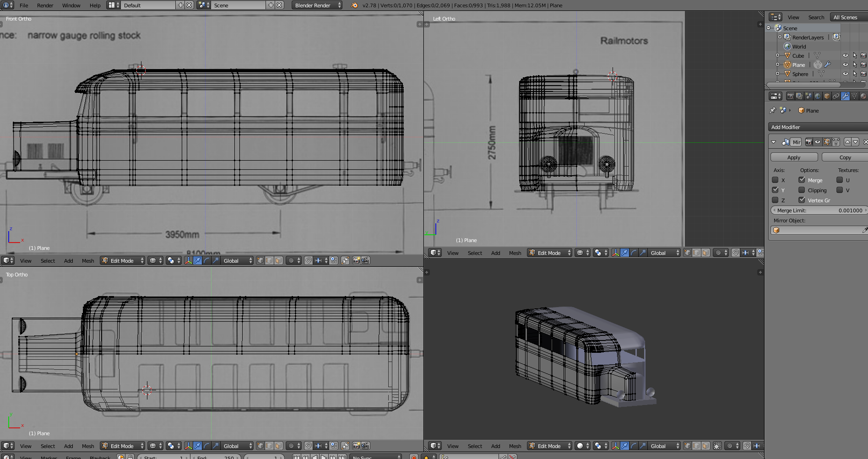This screenshot has height=459, width=868.
Task: Switch to Constraints properties tab
Action: tap(836, 96)
